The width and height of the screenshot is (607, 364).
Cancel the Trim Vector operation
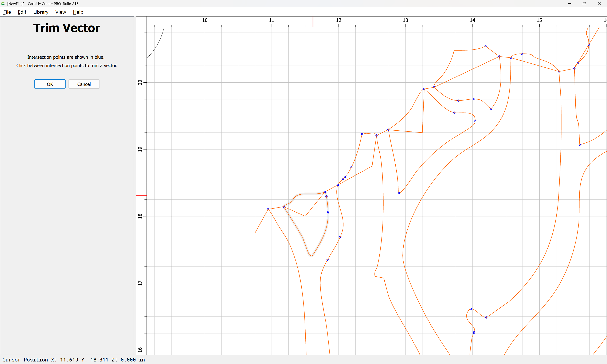[x=84, y=84]
